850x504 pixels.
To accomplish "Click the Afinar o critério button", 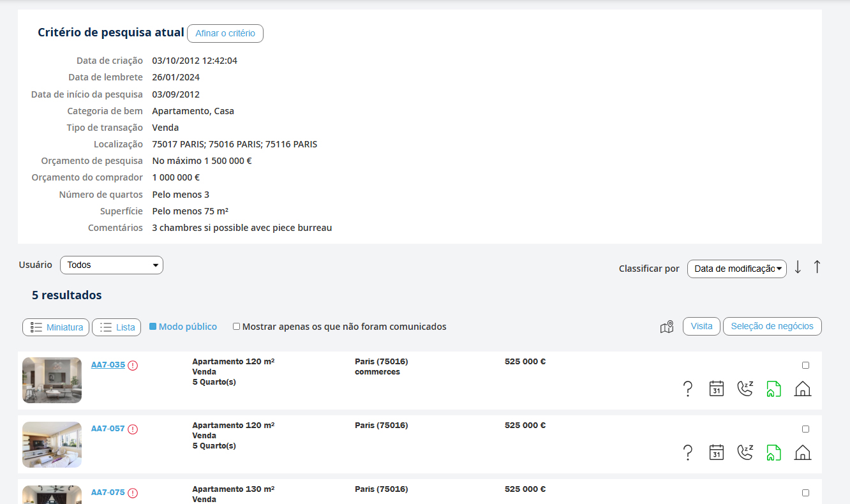I will pos(225,33).
